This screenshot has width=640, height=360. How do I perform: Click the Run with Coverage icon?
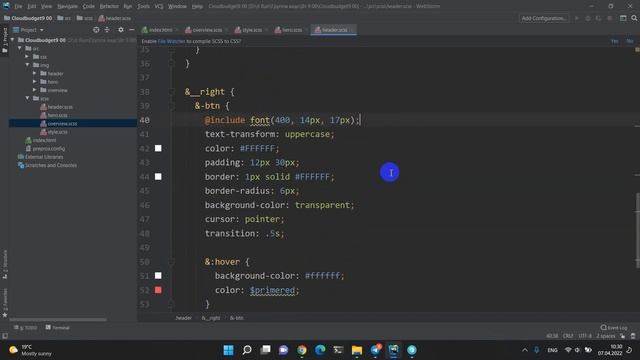point(598,18)
